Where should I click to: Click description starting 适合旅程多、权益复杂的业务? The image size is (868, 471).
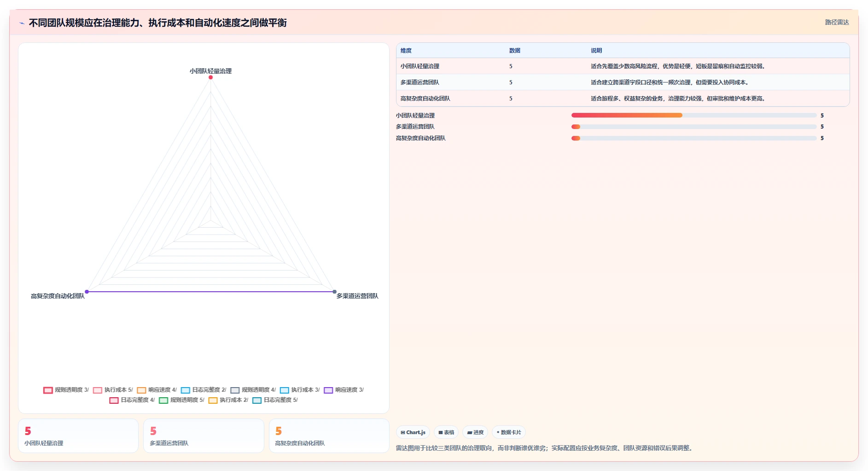(x=679, y=99)
